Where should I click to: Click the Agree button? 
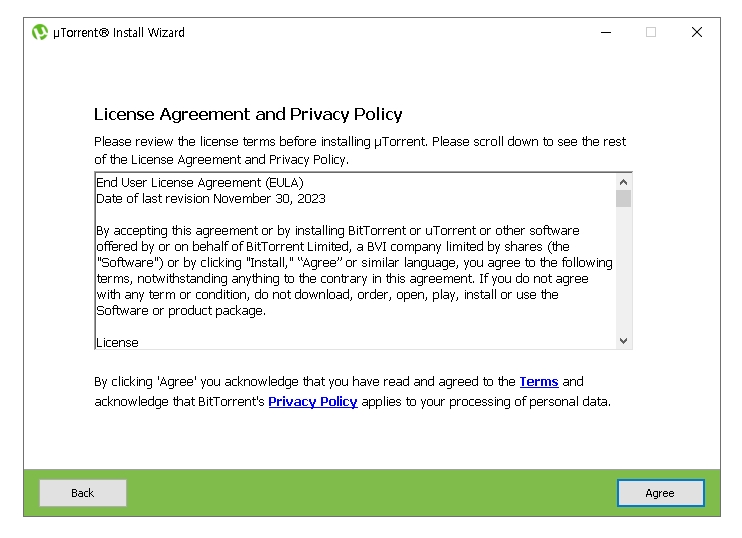pyautogui.click(x=660, y=493)
